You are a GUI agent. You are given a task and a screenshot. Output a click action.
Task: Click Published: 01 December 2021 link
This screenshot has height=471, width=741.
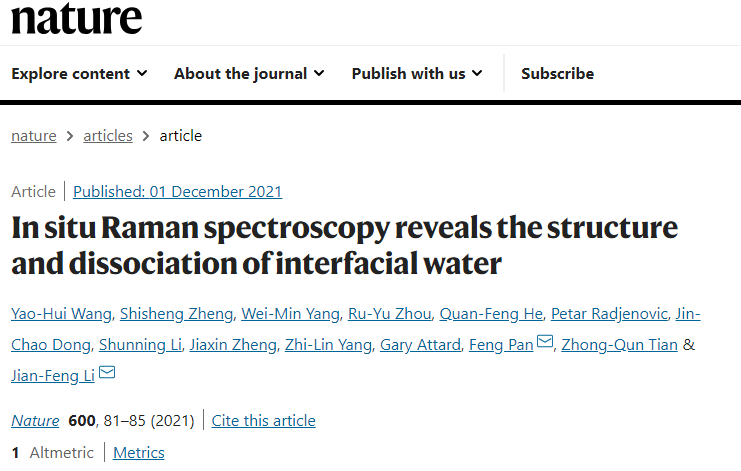tap(178, 192)
